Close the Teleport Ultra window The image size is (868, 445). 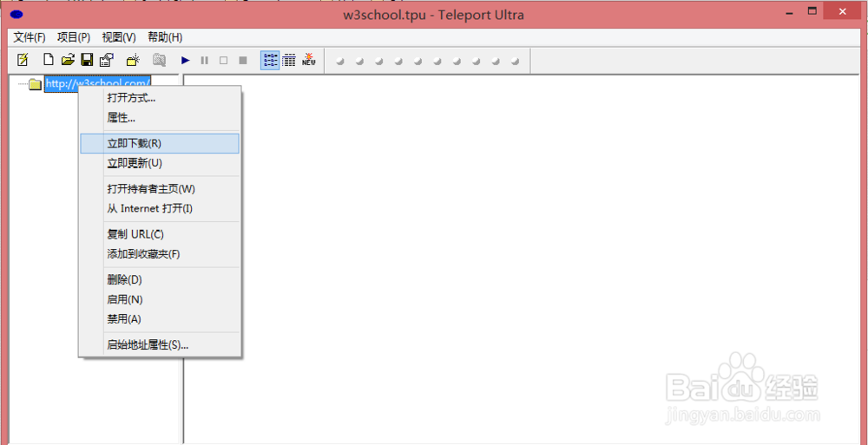click(843, 10)
